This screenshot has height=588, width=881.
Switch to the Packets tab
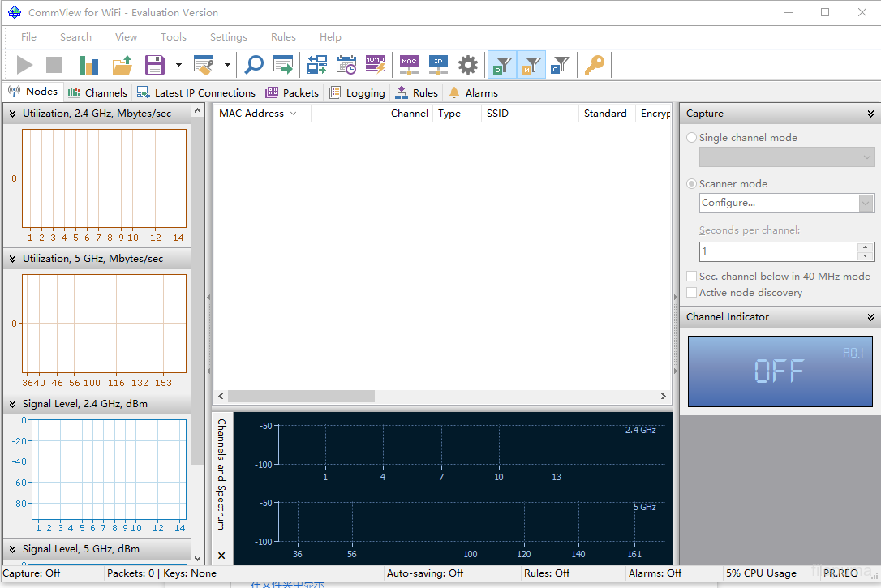pos(293,92)
